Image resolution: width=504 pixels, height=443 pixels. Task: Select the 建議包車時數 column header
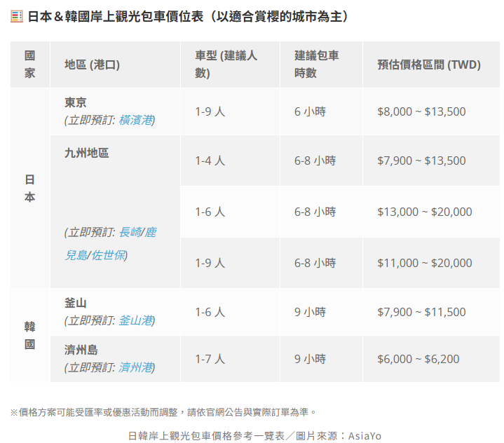317,64
